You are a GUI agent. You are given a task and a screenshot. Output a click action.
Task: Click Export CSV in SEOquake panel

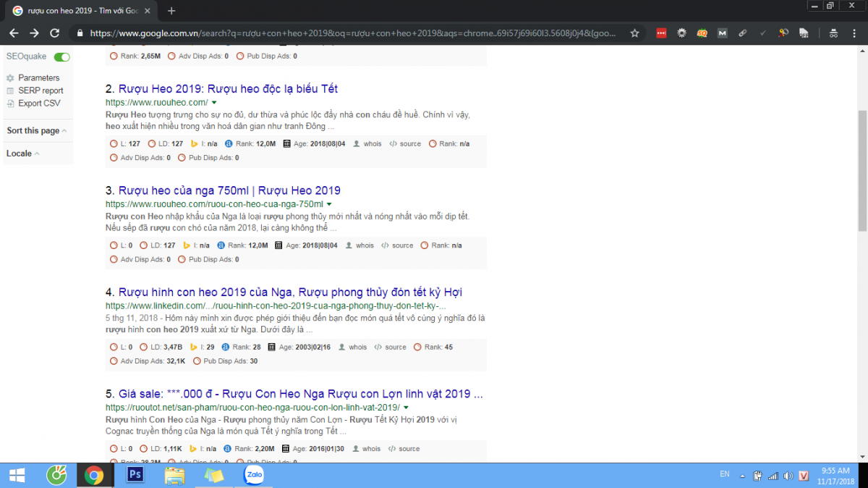[39, 104]
